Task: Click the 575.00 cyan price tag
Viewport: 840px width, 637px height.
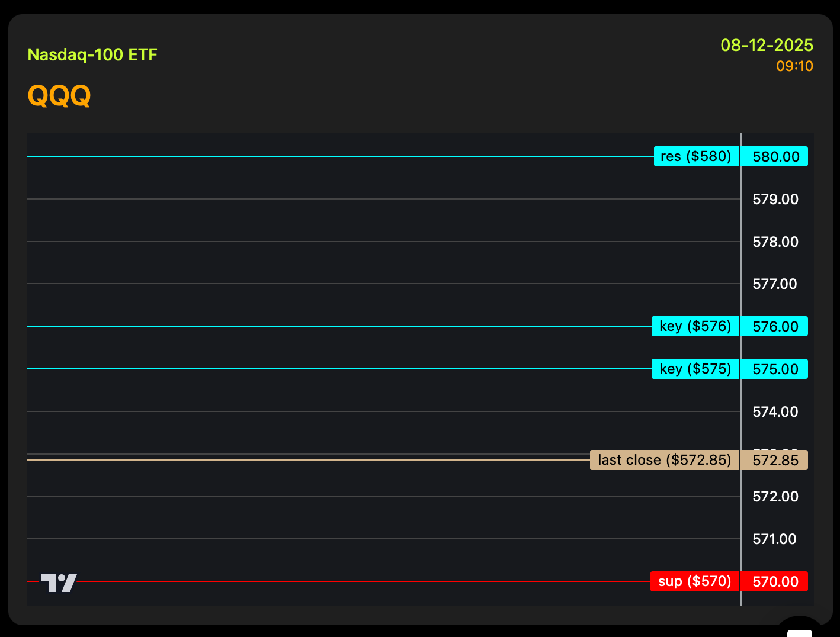Action: 775,369
